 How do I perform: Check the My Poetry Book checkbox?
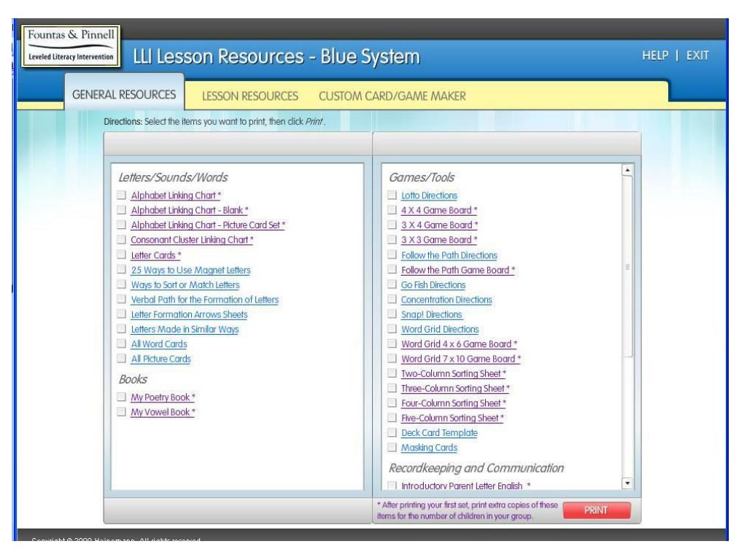pos(122,397)
